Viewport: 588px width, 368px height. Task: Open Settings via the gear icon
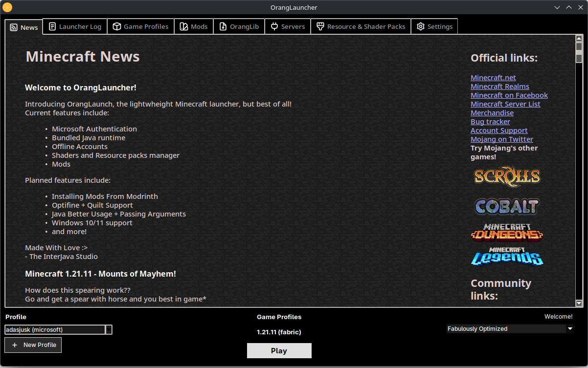coord(420,26)
